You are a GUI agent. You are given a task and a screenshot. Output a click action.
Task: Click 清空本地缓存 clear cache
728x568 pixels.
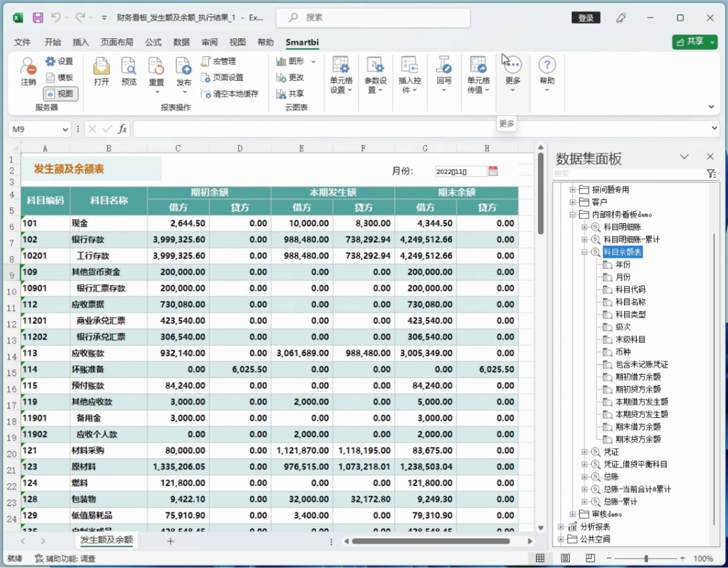229,94
